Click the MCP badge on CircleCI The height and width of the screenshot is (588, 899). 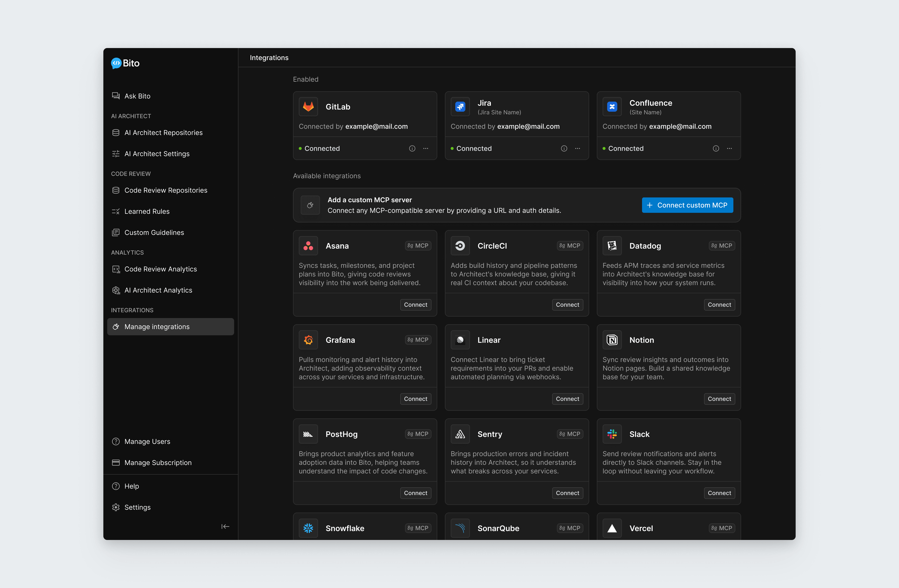(x=570, y=246)
